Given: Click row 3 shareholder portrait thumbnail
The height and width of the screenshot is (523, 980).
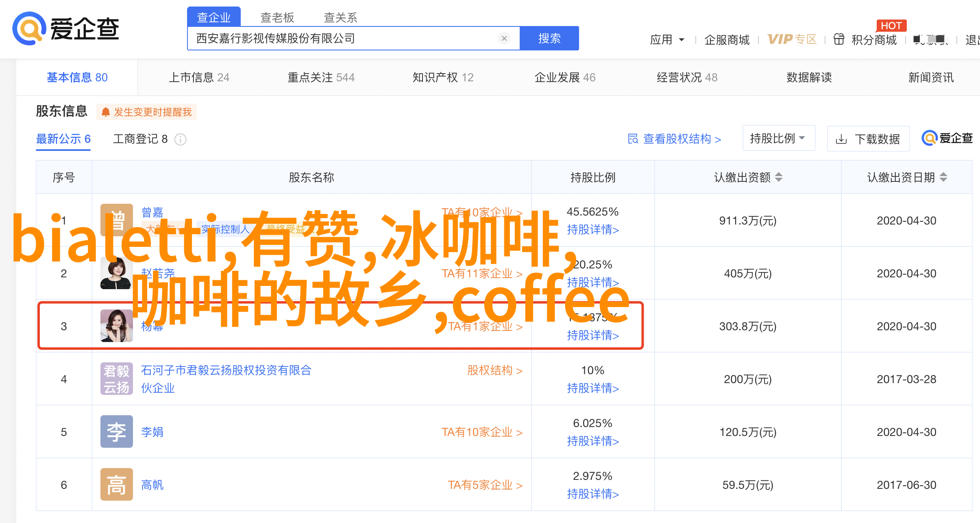Looking at the screenshot, I should (117, 326).
